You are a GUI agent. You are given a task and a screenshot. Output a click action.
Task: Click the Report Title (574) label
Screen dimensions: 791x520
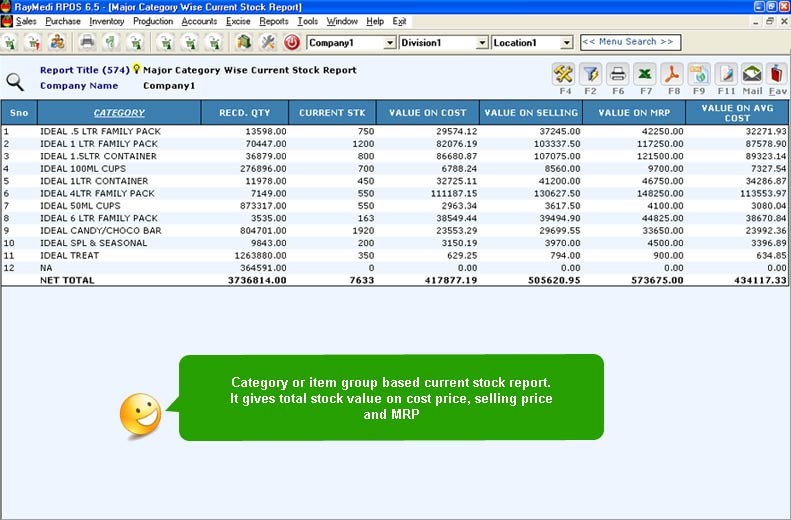point(85,70)
